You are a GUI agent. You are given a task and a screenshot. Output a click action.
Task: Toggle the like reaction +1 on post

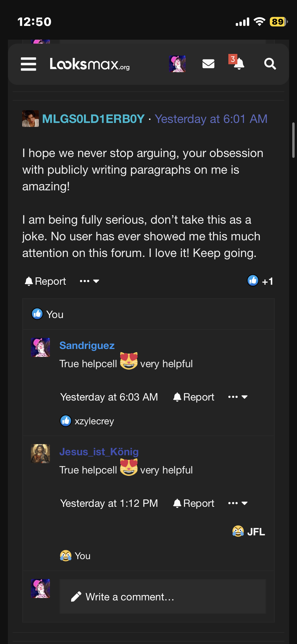coord(260,281)
